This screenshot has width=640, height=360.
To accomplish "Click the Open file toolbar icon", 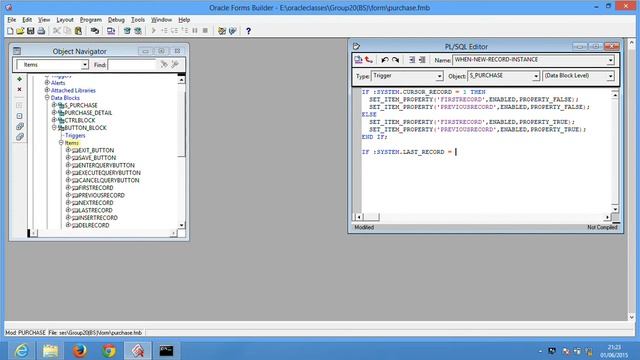I will point(20,31).
